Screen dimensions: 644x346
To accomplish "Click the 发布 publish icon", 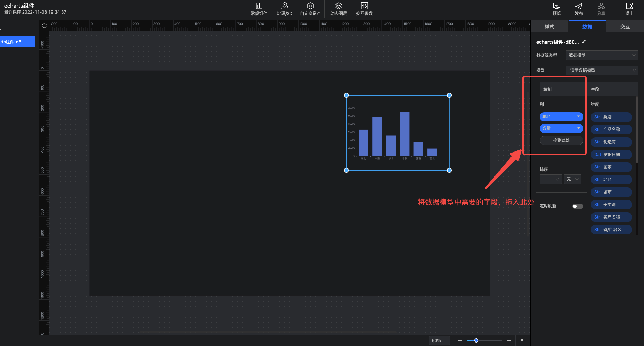I will coord(579,9).
